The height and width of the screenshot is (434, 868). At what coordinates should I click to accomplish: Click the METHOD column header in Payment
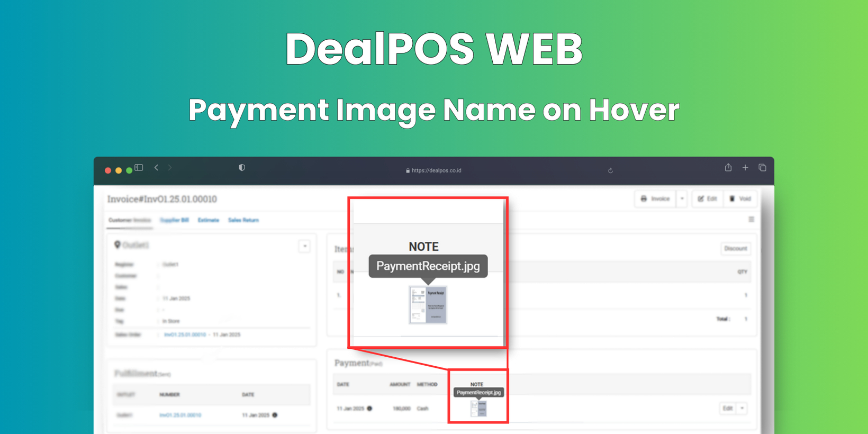click(x=427, y=384)
